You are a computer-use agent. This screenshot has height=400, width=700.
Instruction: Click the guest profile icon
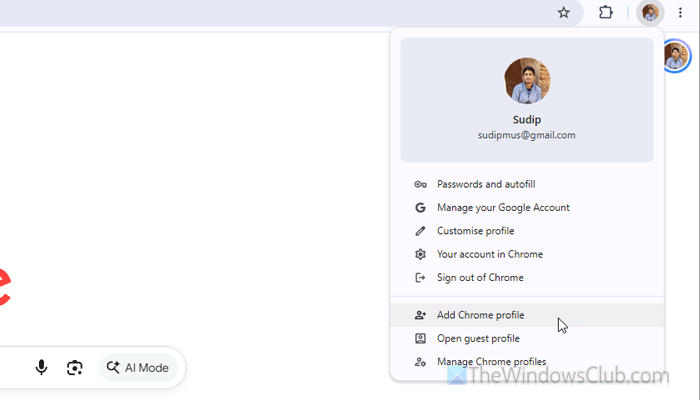pos(420,338)
